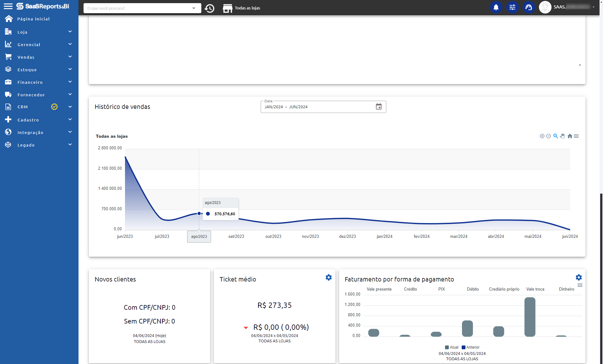Click the Vendas shopping cart icon
The height and width of the screenshot is (364, 603).
8,57
